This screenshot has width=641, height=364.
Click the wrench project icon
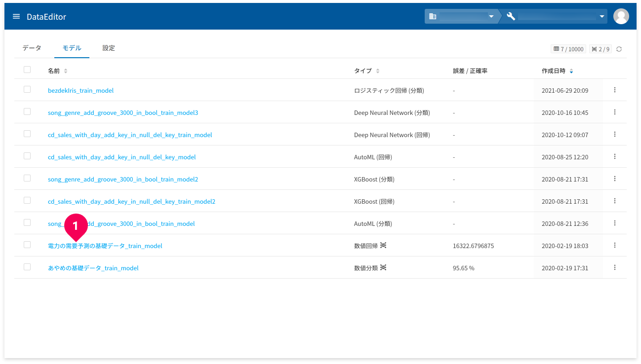pyautogui.click(x=511, y=16)
